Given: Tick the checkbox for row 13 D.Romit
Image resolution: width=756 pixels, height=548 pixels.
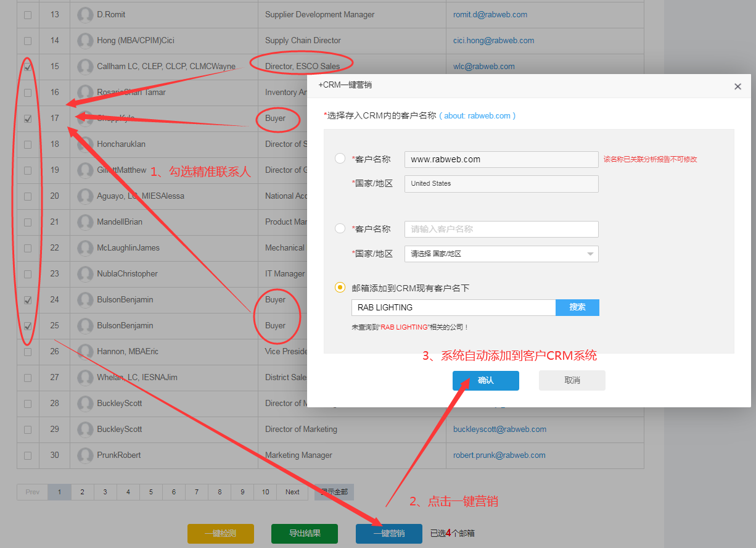Looking at the screenshot, I should pos(28,15).
